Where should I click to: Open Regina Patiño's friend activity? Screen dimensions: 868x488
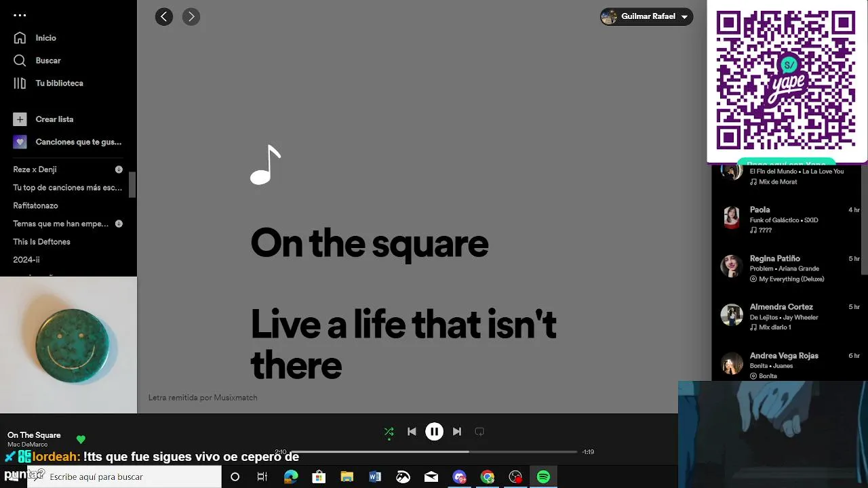(789, 268)
